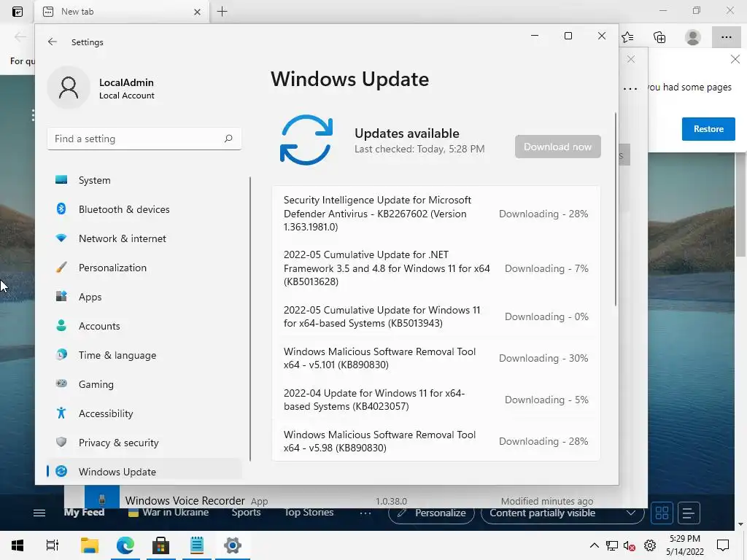
Task: Select the Top Stories feed tab
Action: tap(309, 513)
